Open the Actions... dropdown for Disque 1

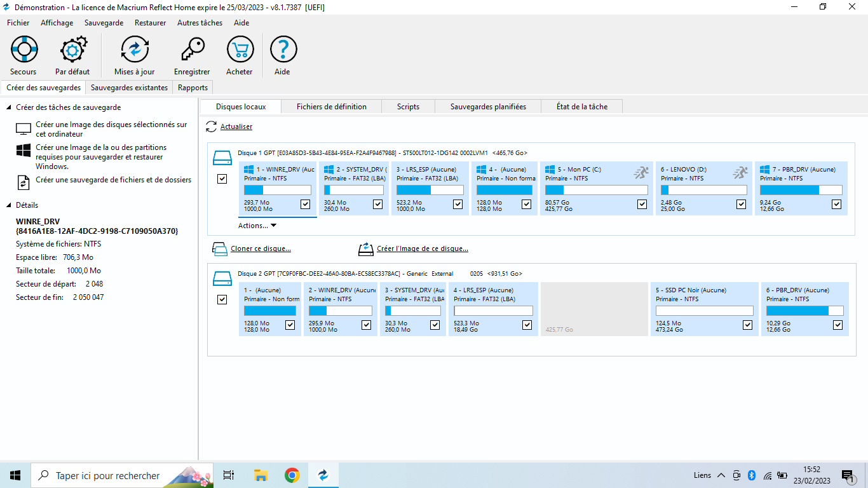pyautogui.click(x=257, y=226)
